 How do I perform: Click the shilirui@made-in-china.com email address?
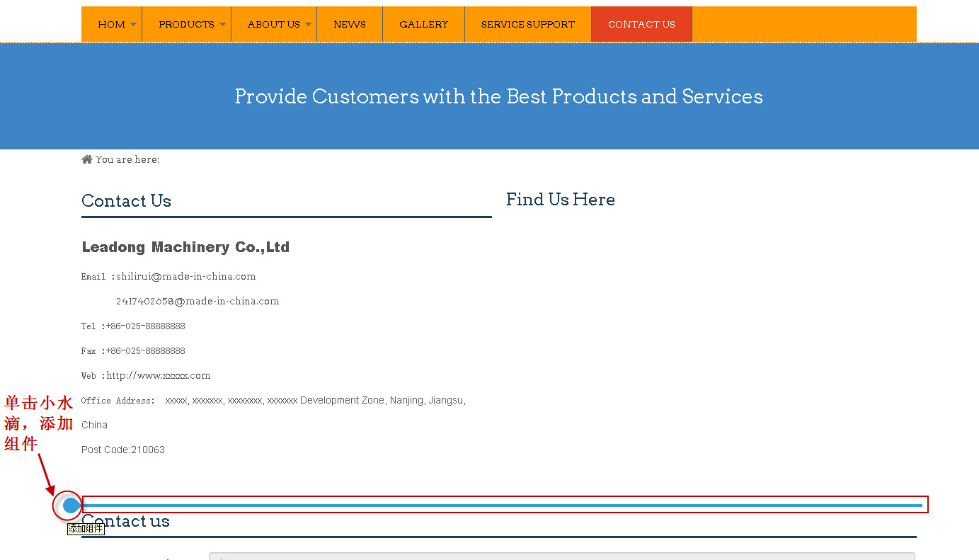pos(186,277)
